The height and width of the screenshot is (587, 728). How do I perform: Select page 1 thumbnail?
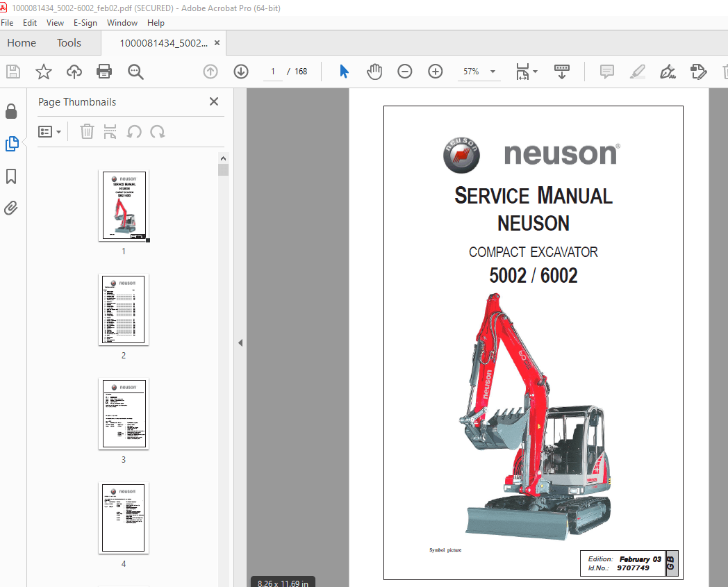124,205
